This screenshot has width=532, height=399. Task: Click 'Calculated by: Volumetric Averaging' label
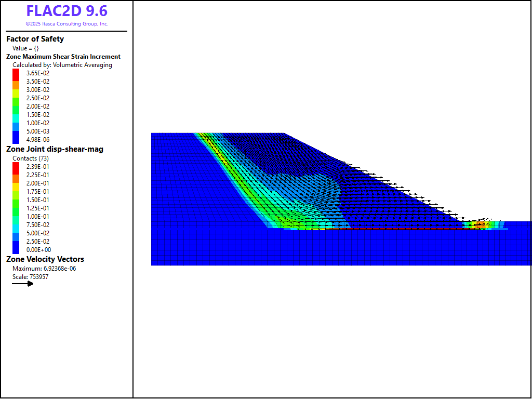(x=62, y=65)
